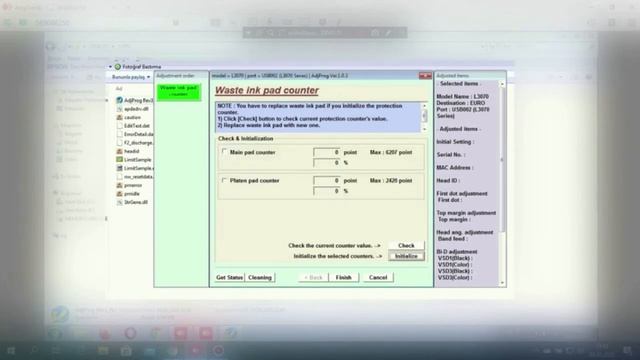Open the Bununla paylaş dropdown in Explorer

pos(131,77)
